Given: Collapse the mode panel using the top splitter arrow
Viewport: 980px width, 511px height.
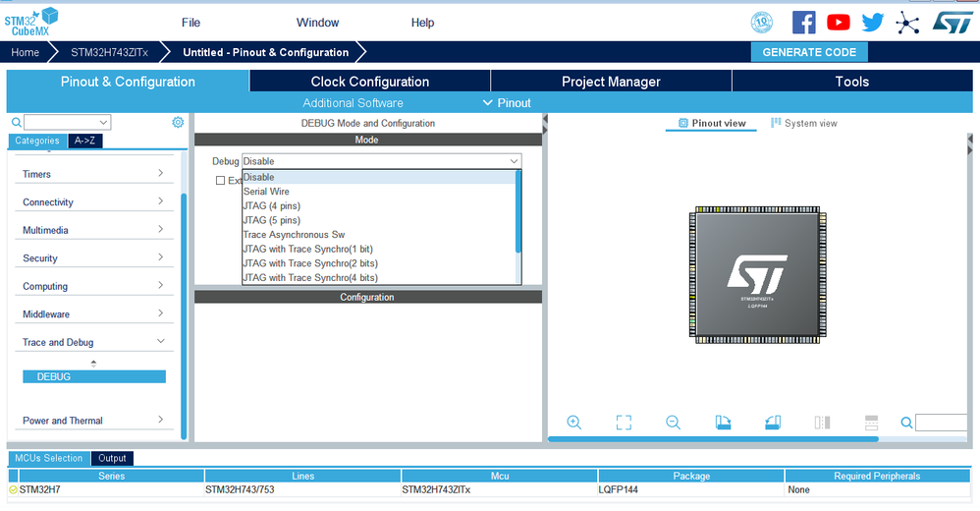Looking at the screenshot, I should tap(545, 119).
